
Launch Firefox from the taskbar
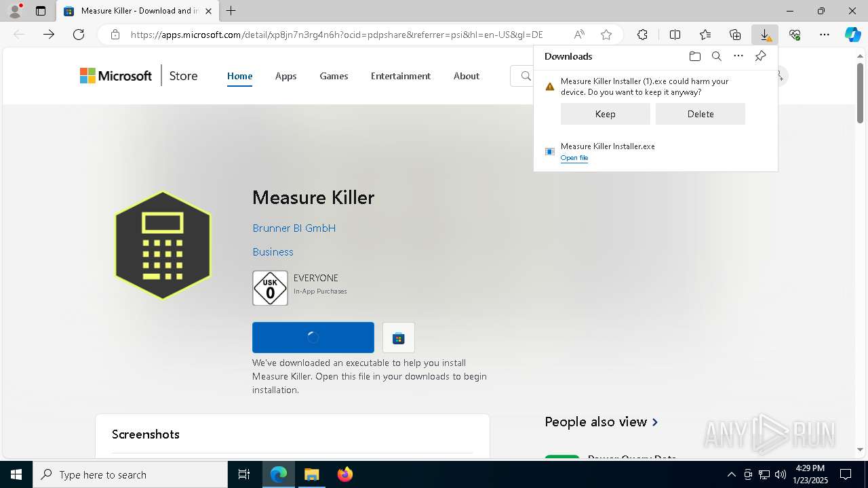coord(345,474)
